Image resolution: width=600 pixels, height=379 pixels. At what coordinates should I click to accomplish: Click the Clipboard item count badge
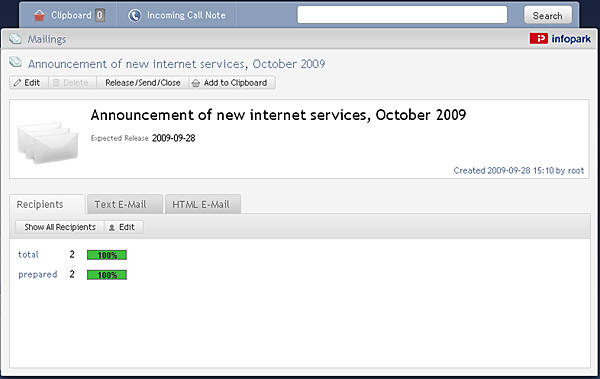(x=100, y=15)
